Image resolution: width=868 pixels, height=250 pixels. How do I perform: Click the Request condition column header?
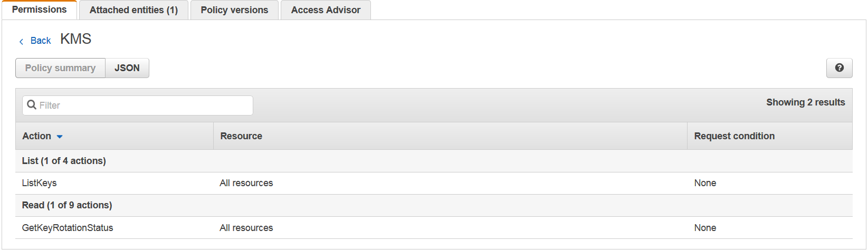[x=734, y=136]
